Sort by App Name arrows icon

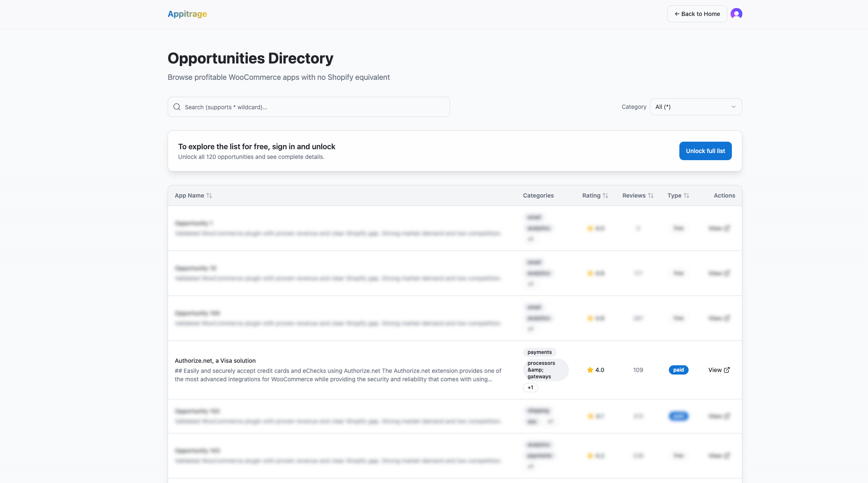coord(209,195)
